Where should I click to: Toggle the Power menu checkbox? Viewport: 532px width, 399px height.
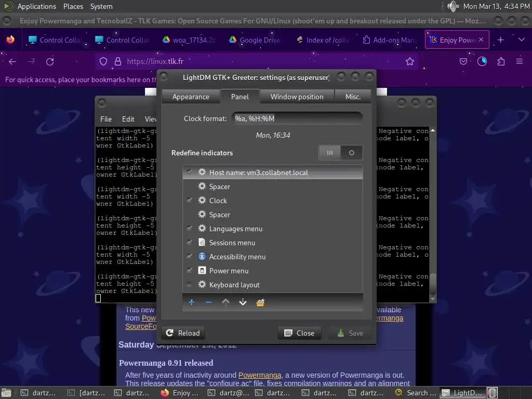(x=189, y=270)
